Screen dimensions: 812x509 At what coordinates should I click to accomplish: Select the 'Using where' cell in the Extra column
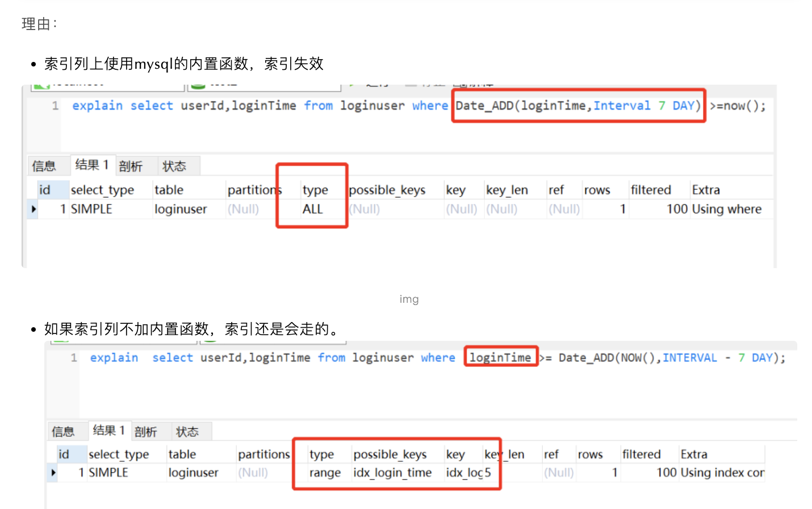pos(726,209)
